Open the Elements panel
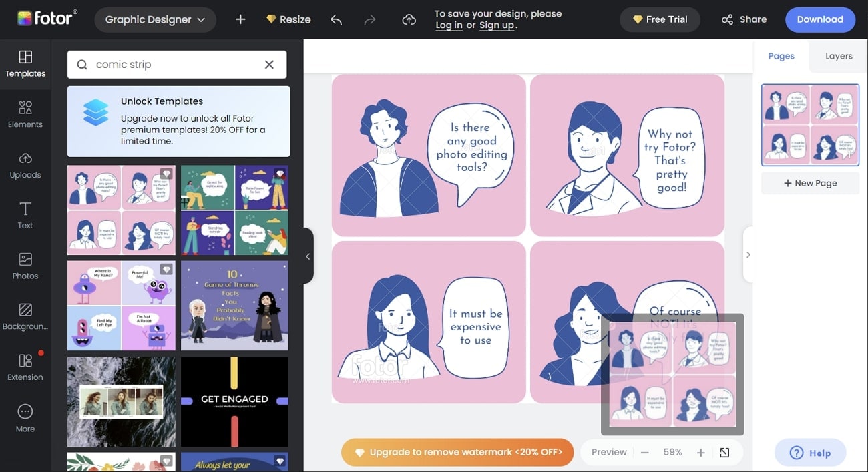Screen dimensions: 868x472 pyautogui.click(x=25, y=115)
